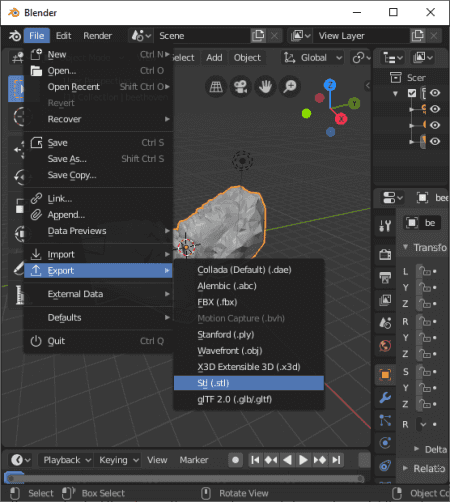
Task: Toggle camera view icon in viewport
Action: (x=240, y=87)
